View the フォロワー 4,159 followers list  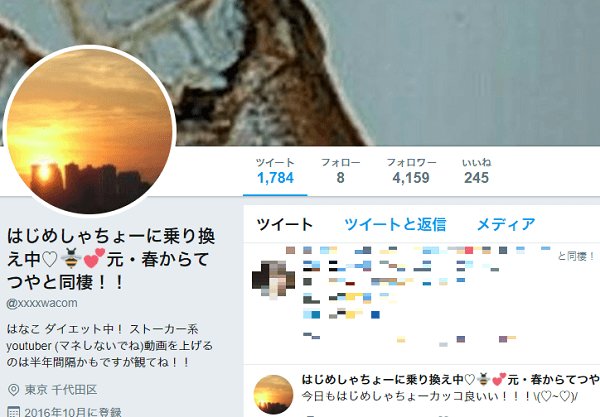pos(411,171)
